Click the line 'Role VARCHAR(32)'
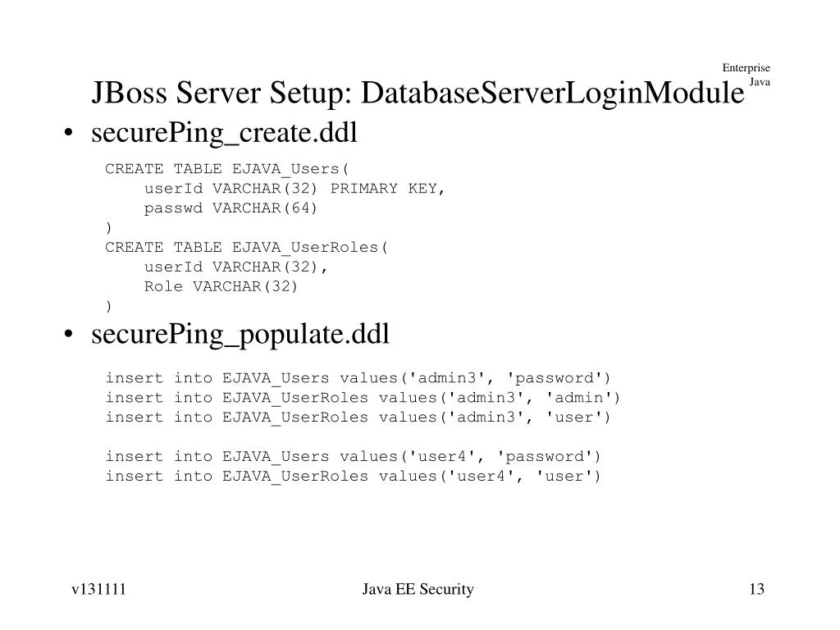This screenshot has width=840, height=630. pyautogui.click(x=221, y=286)
